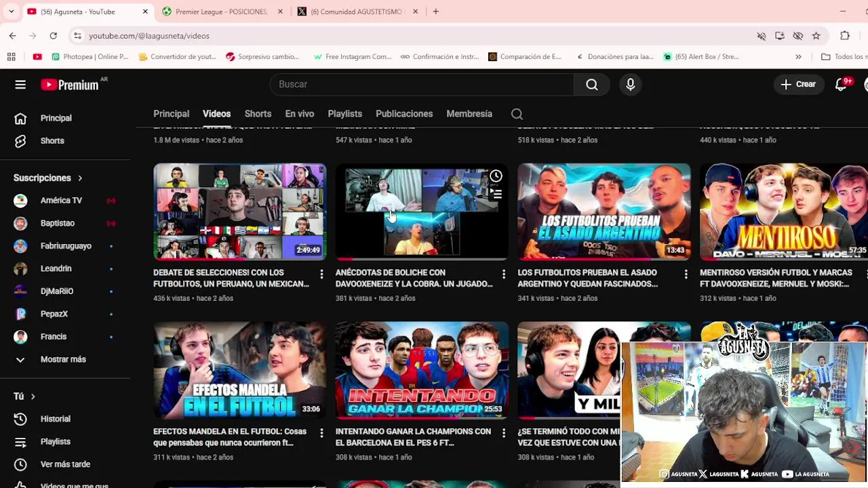Open the En vivo tab
The height and width of the screenshot is (488, 868).
point(299,114)
